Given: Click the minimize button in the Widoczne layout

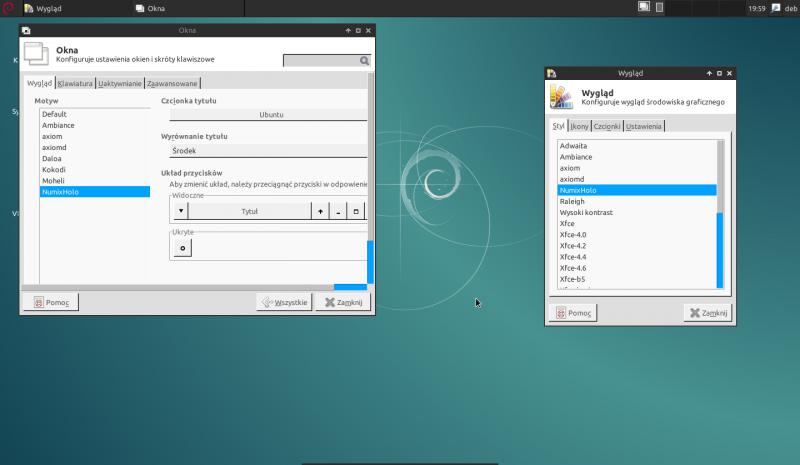Looking at the screenshot, I should (x=338, y=211).
